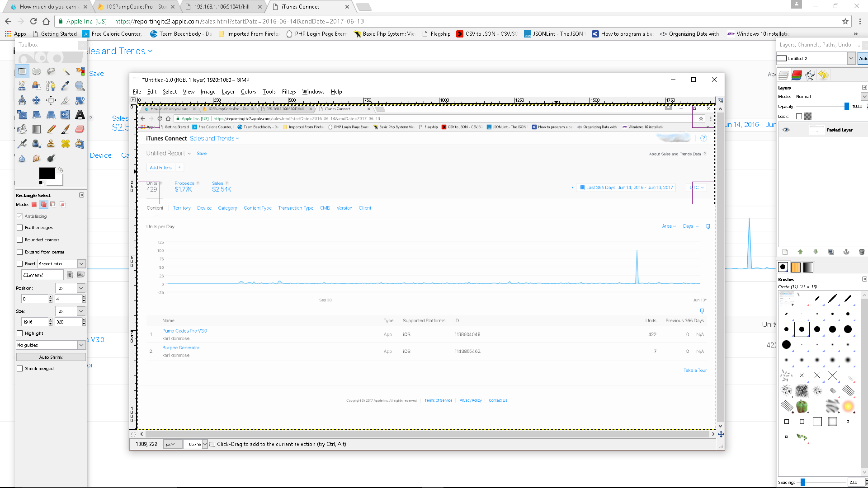Open the Paths tab in dock
Image resolution: width=868 pixels, height=488 pixels.
point(810,75)
